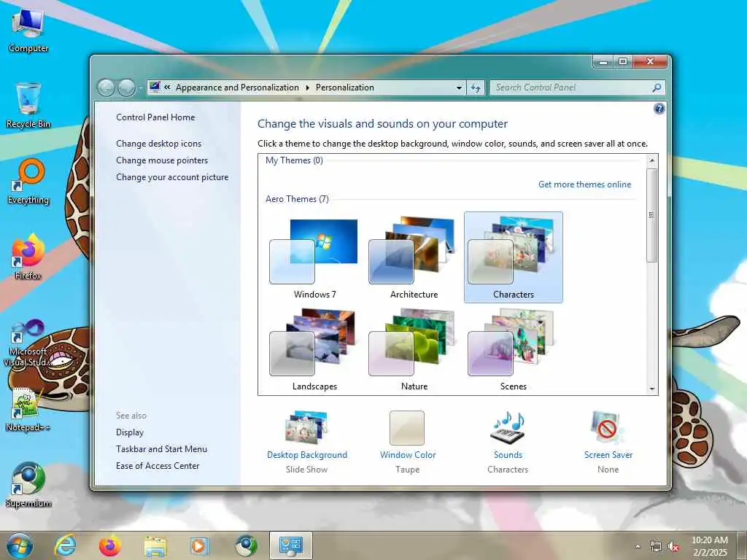Open Change your account picture
This screenshot has height=560, width=747.
click(172, 177)
